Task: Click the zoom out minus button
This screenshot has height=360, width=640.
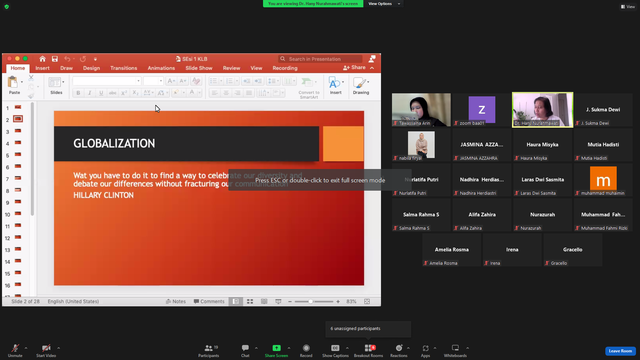Action: 290,301
